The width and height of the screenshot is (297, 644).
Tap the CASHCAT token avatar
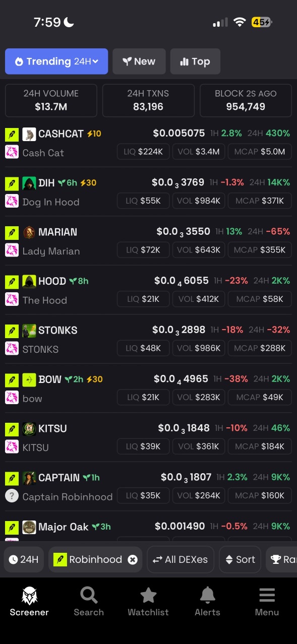point(29,134)
